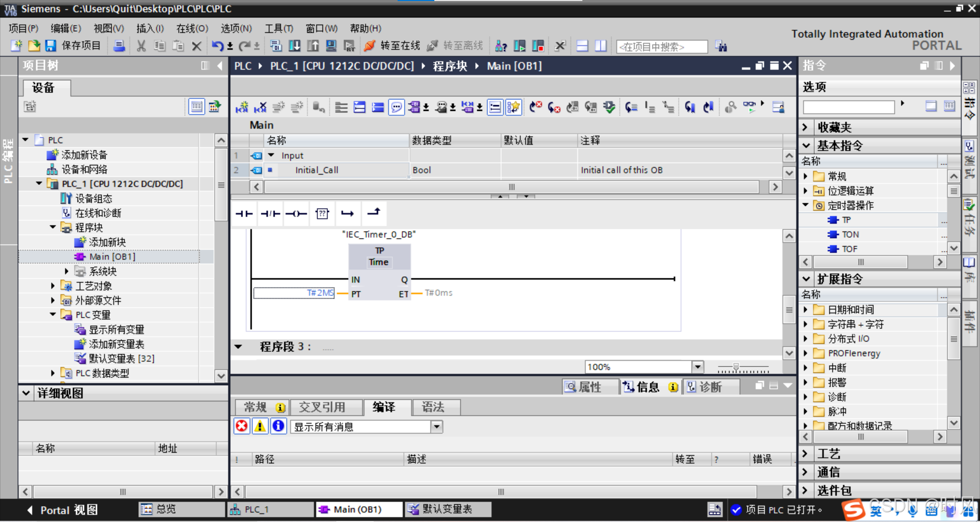The height and width of the screenshot is (522, 980).
Task: Collapse the PLC 变量 folder
Action: [x=53, y=315]
